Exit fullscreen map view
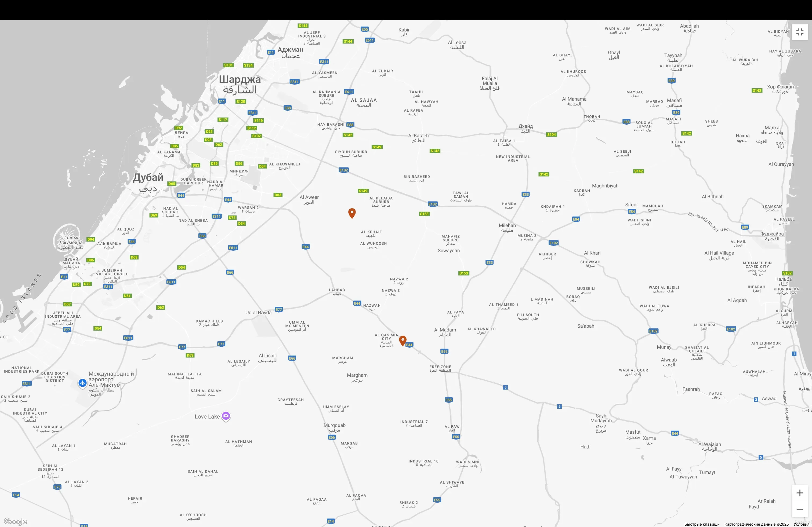 tap(800, 32)
